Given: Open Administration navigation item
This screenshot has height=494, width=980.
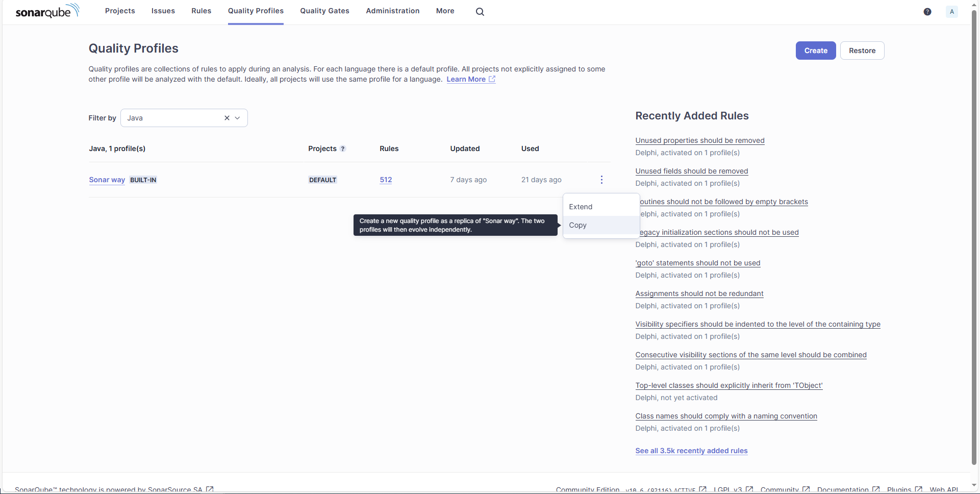Looking at the screenshot, I should tap(393, 11).
